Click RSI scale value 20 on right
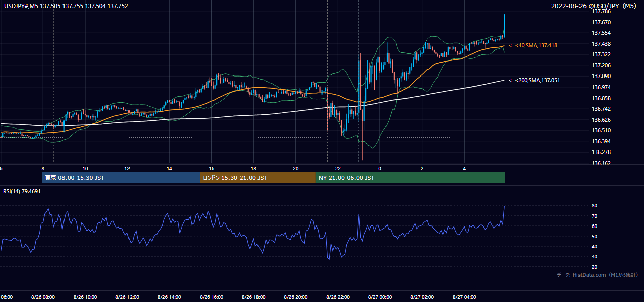 click(x=595, y=267)
